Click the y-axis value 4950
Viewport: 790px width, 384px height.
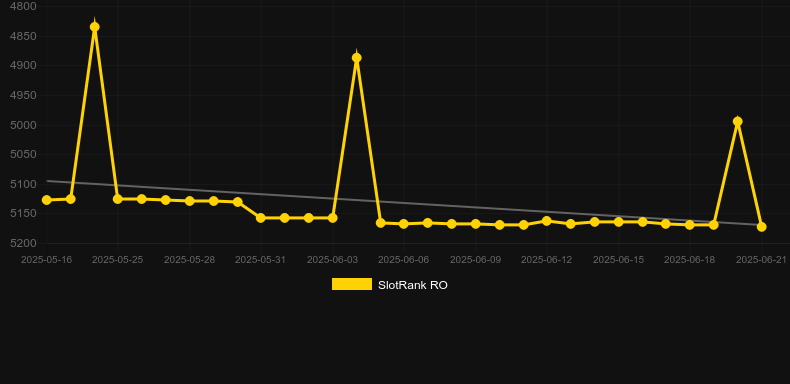(23, 95)
